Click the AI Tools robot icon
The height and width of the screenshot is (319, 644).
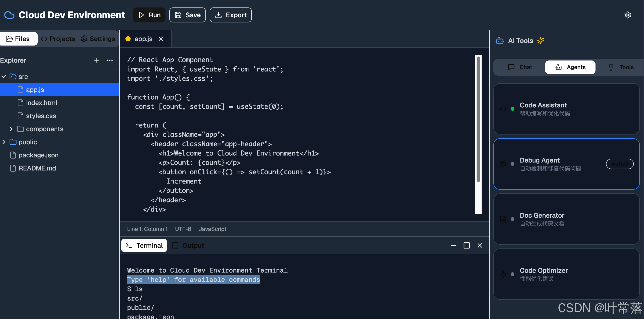pos(500,41)
